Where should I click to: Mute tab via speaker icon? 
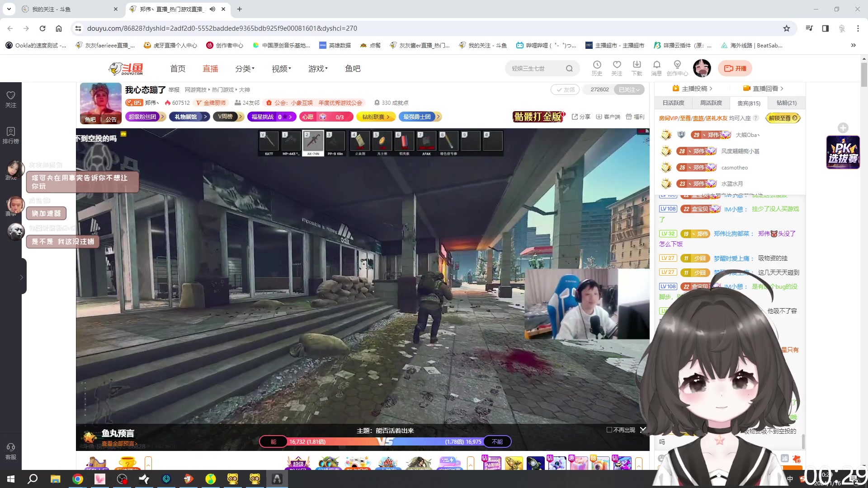212,9
